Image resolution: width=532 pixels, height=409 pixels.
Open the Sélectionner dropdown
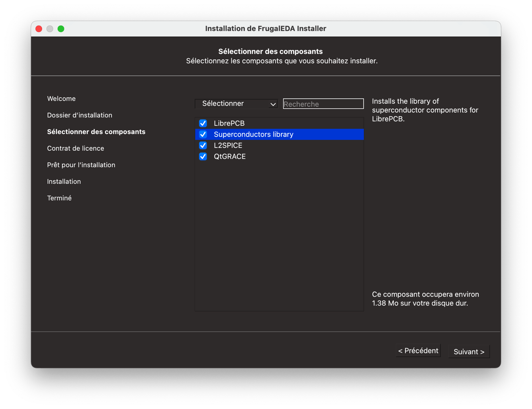point(236,104)
